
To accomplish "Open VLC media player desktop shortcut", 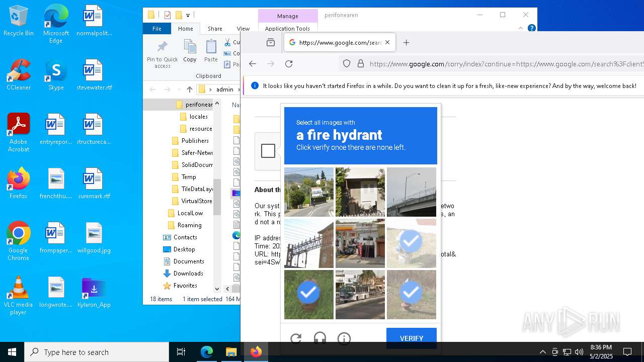I will tap(19, 296).
